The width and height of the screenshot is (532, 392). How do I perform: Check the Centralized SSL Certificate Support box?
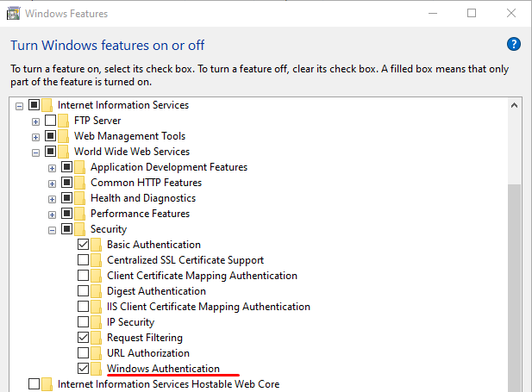[83, 259]
